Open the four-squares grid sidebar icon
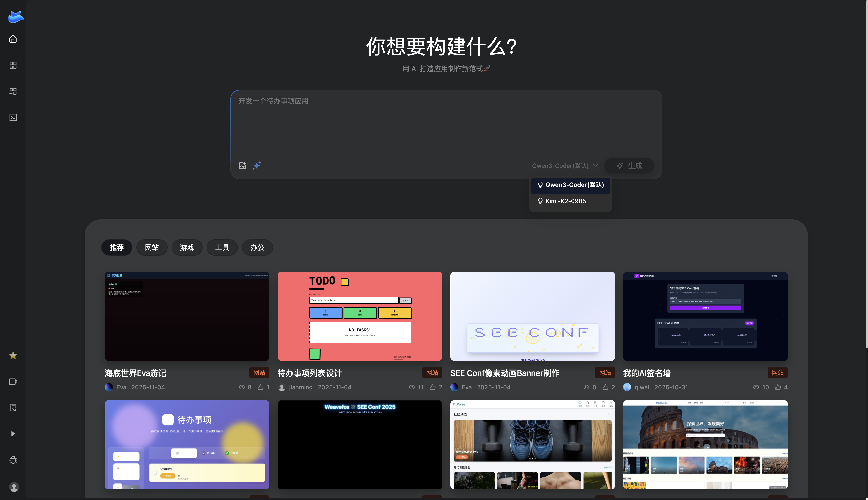The width and height of the screenshot is (868, 500). click(x=13, y=65)
